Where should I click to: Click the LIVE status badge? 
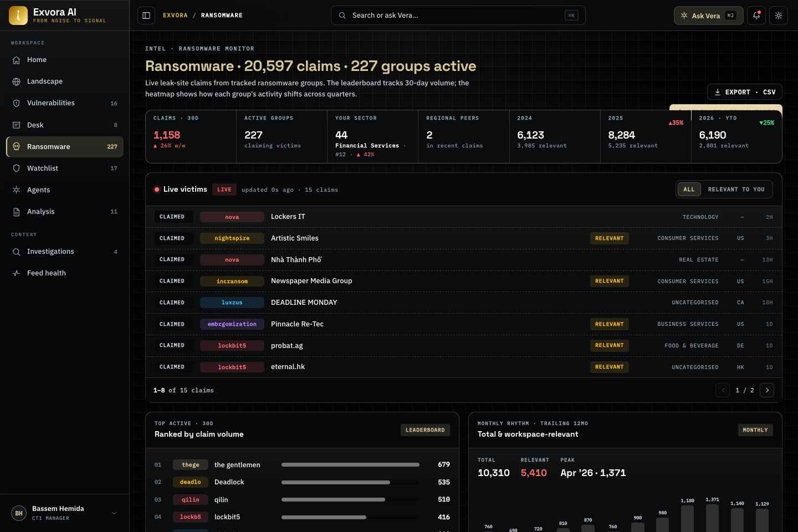pos(224,190)
